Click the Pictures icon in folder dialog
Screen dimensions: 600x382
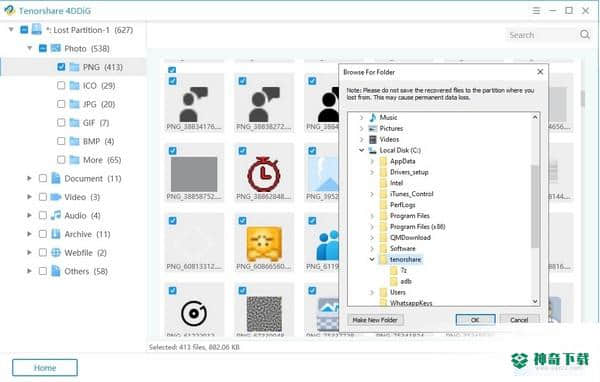[x=372, y=128]
